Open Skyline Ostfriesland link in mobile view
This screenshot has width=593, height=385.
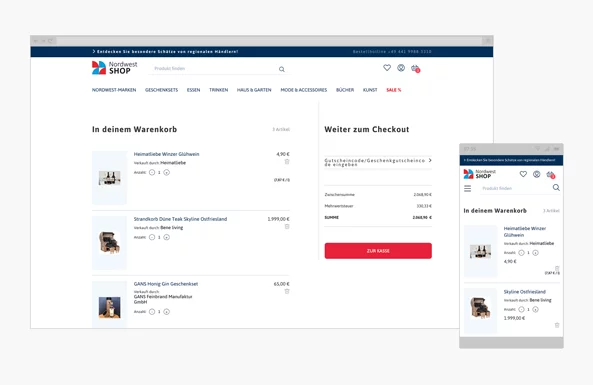pyautogui.click(x=525, y=292)
